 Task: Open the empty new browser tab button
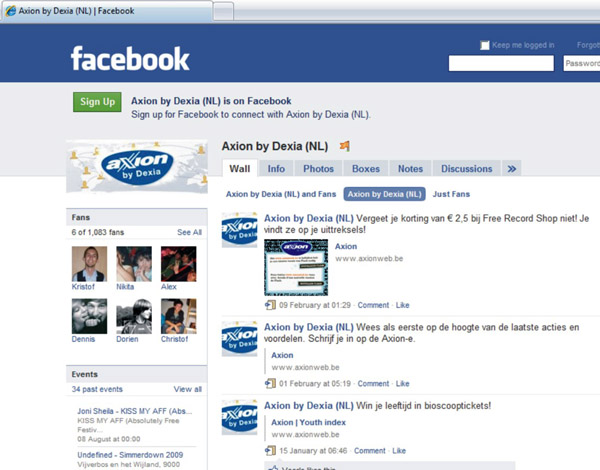tap(223, 11)
